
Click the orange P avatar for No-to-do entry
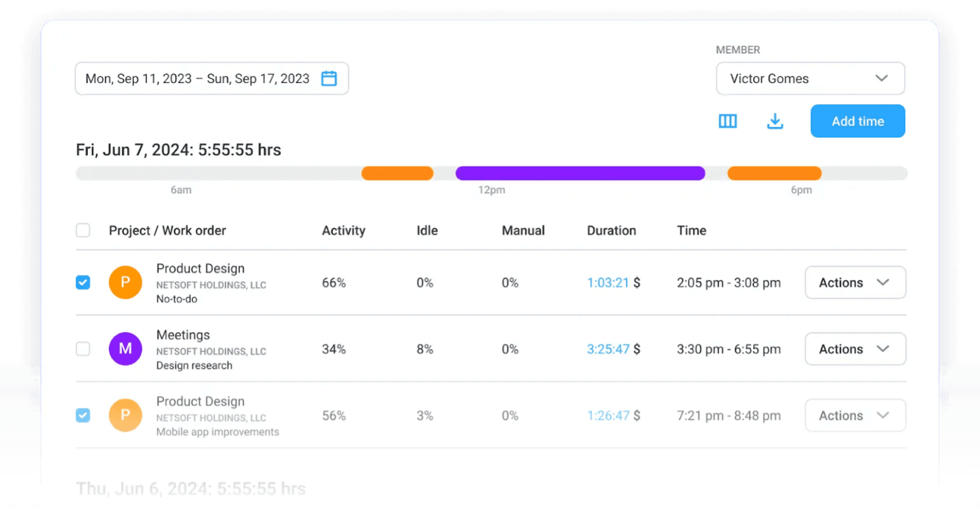point(125,283)
